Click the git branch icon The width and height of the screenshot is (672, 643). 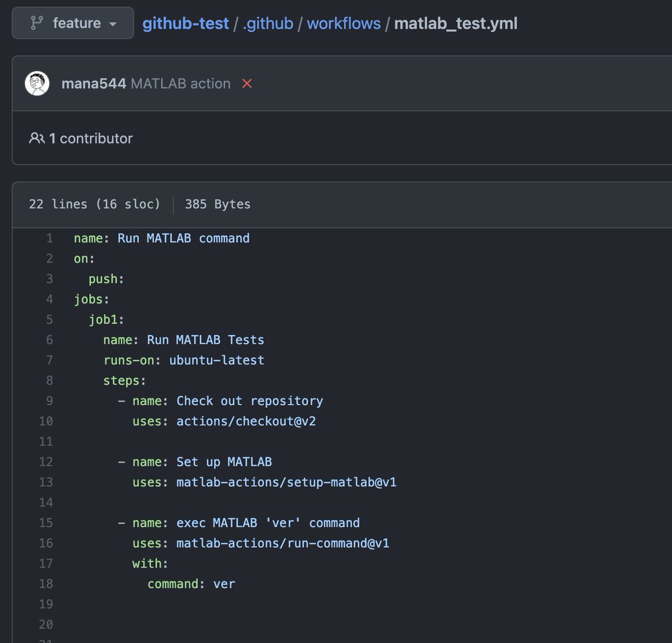point(36,23)
